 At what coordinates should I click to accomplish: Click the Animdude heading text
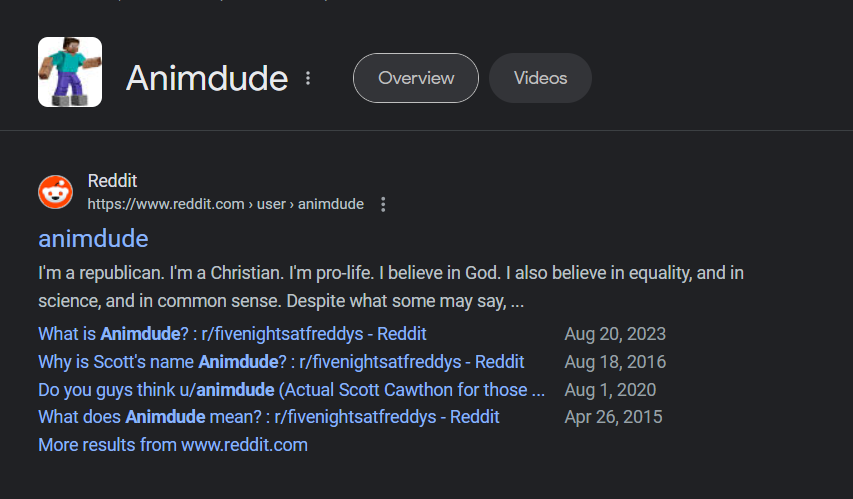coord(207,78)
